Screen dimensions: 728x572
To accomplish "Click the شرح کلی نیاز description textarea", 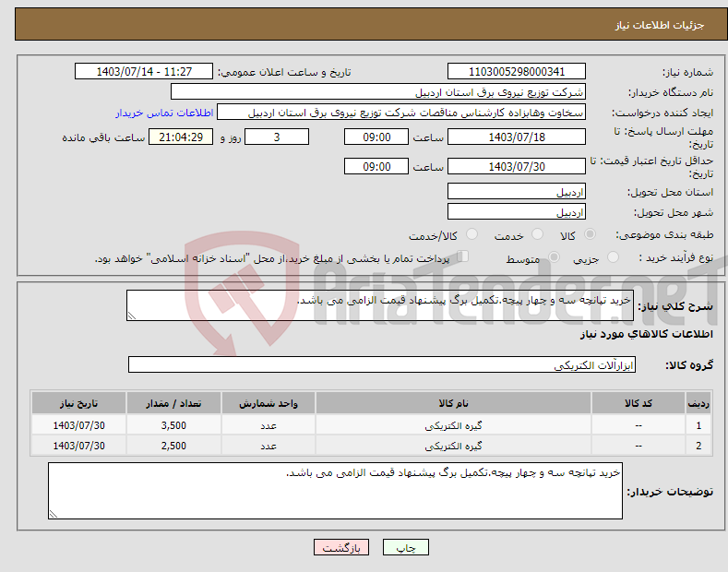I will coord(380,305).
